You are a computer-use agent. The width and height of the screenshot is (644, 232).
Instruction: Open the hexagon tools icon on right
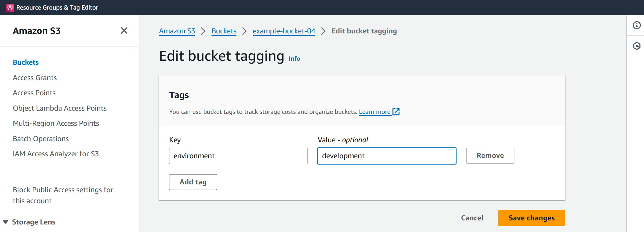tap(636, 46)
